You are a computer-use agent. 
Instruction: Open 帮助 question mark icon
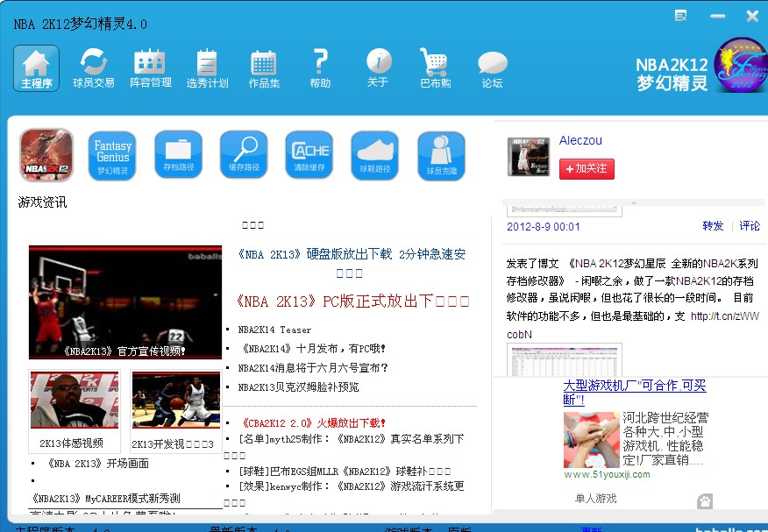click(320, 68)
